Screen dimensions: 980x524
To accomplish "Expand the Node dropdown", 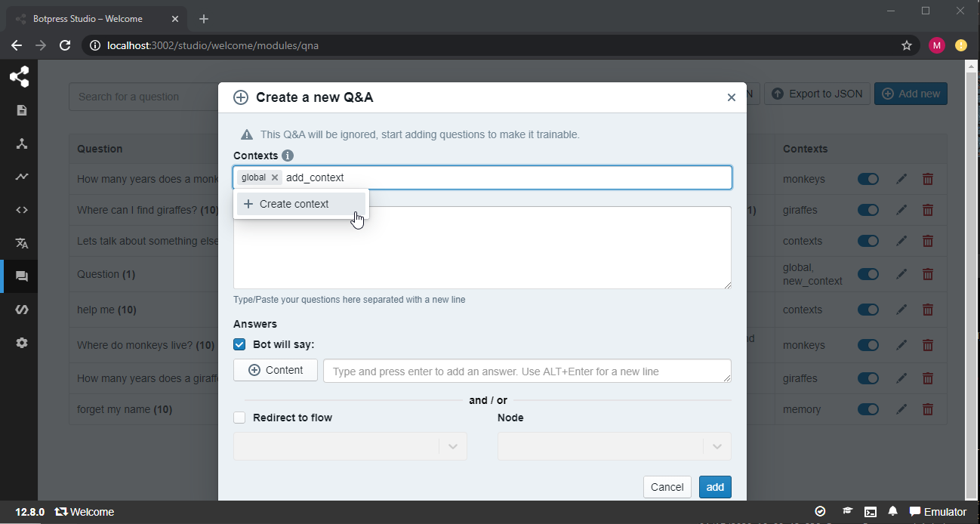I will (614, 446).
